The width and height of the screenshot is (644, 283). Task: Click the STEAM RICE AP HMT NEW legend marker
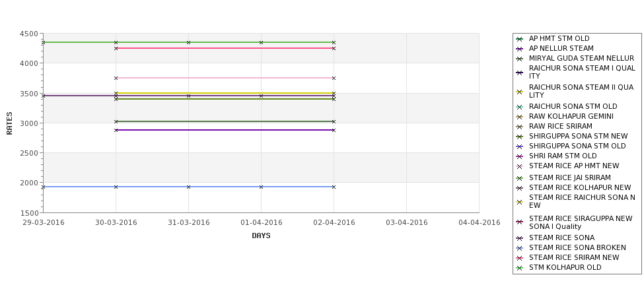tap(520, 166)
